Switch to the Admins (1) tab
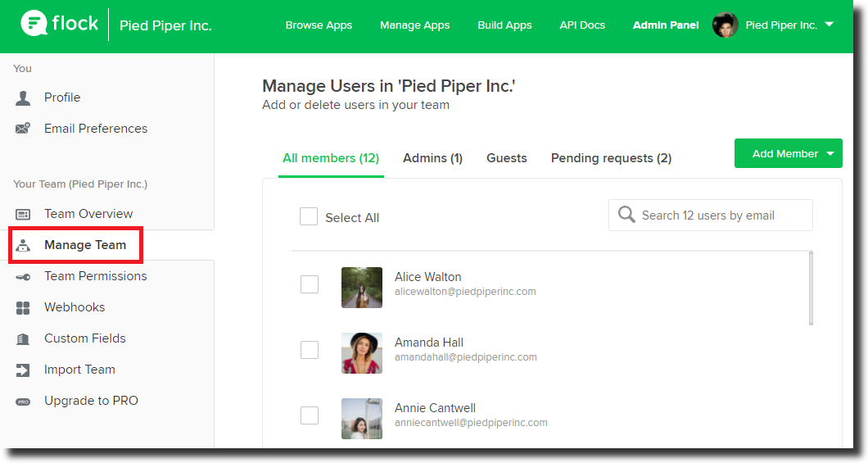This screenshot has height=463, width=868. point(432,158)
